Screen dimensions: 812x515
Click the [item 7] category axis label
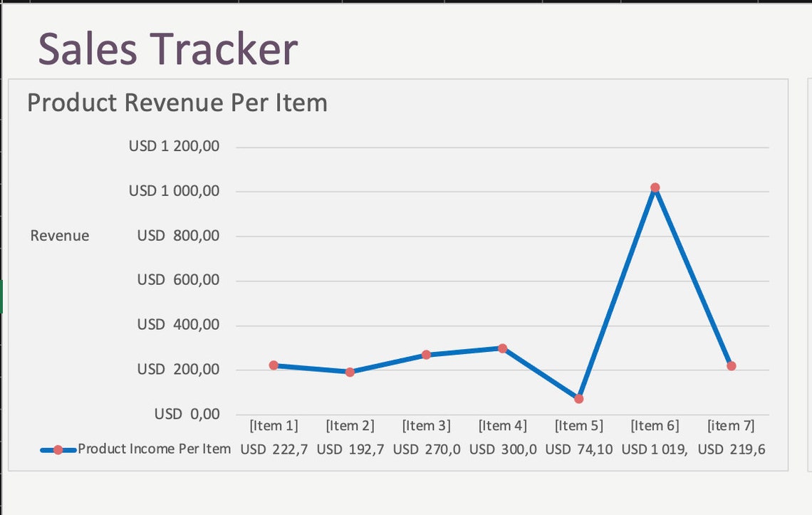[x=731, y=425]
